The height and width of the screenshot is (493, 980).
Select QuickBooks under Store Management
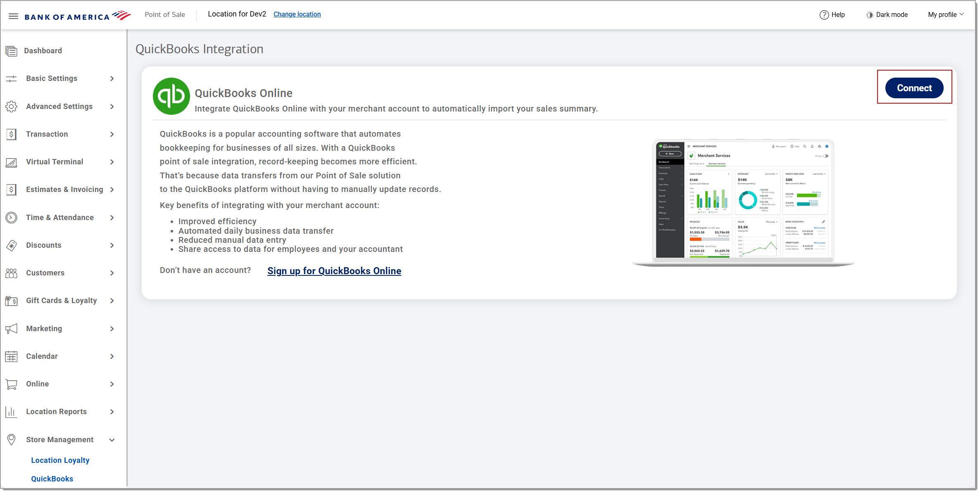pyautogui.click(x=52, y=479)
